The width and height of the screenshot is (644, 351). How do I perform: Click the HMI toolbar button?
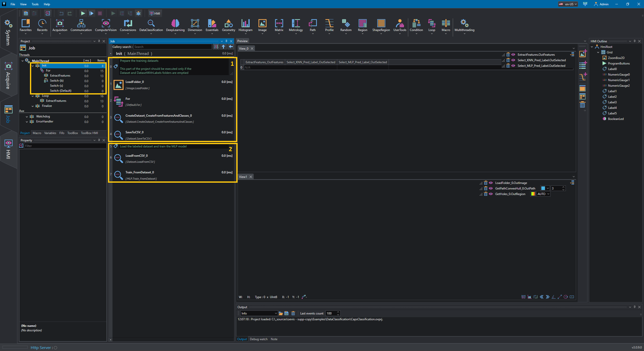click(x=155, y=13)
